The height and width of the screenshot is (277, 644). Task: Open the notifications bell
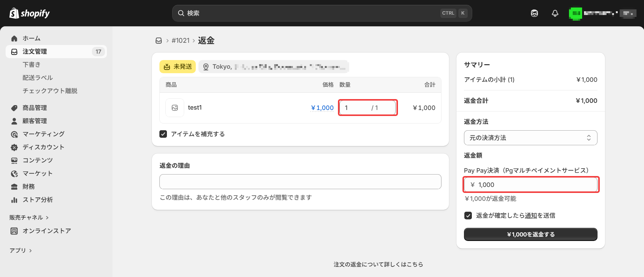point(555,13)
